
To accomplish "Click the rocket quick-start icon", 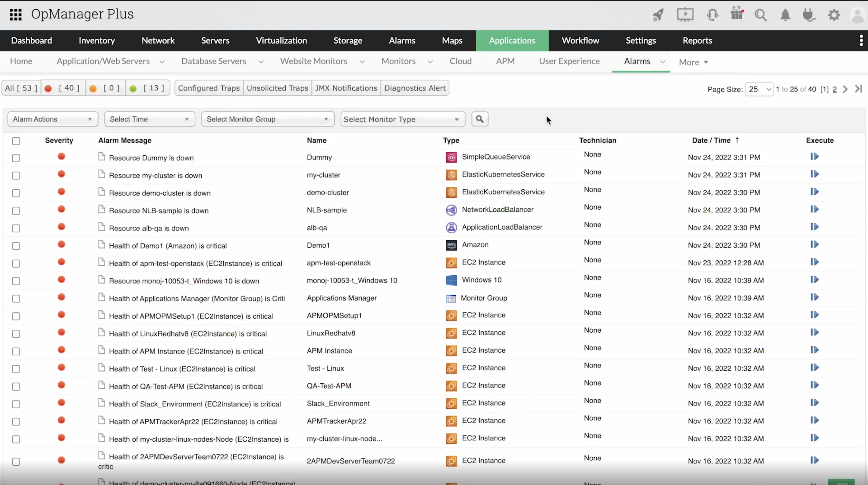I will tap(658, 15).
